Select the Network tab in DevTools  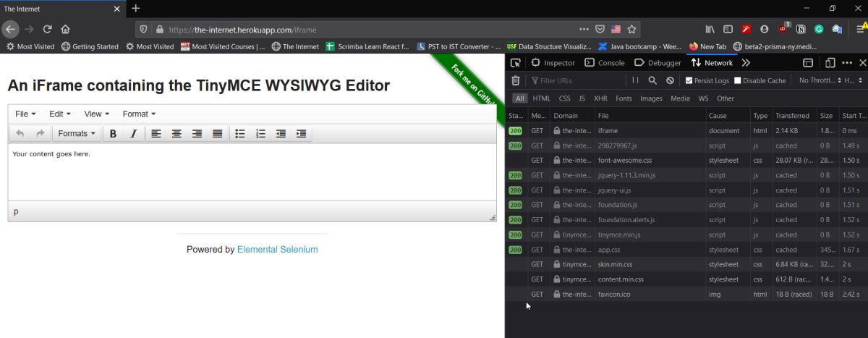[712, 63]
